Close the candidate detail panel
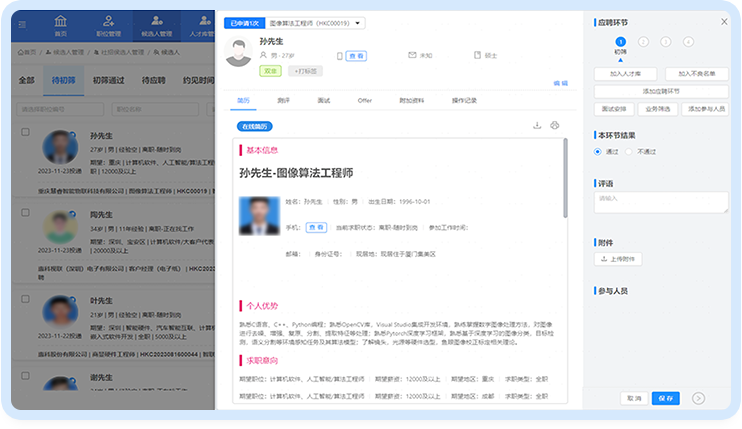Screen dimensions: 742x429 coord(723,21)
